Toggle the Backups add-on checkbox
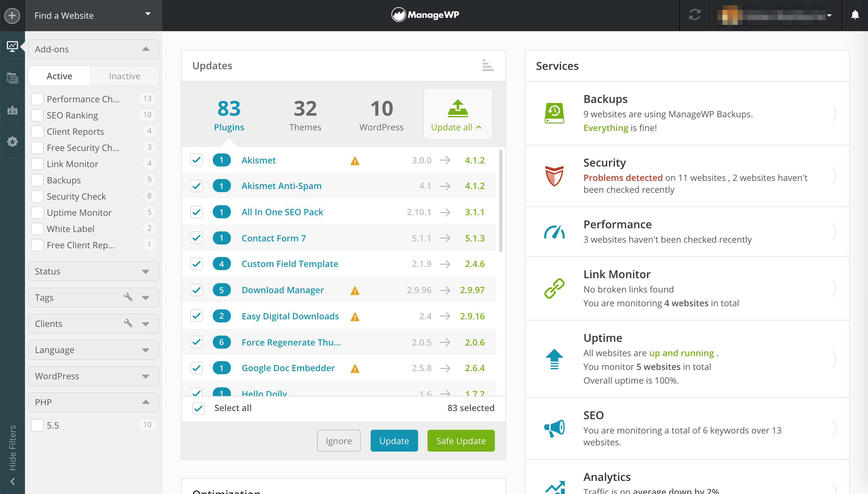This screenshot has height=494, width=868. click(37, 180)
